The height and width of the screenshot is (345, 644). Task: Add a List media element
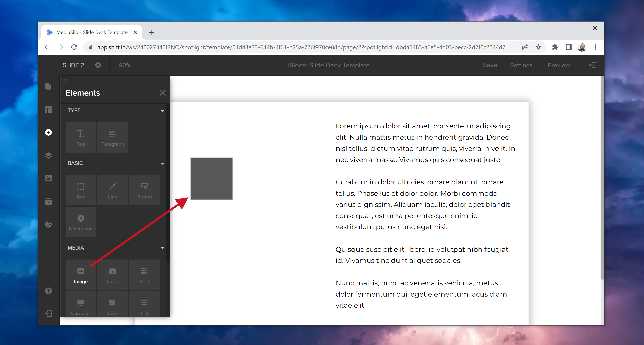pyautogui.click(x=145, y=304)
